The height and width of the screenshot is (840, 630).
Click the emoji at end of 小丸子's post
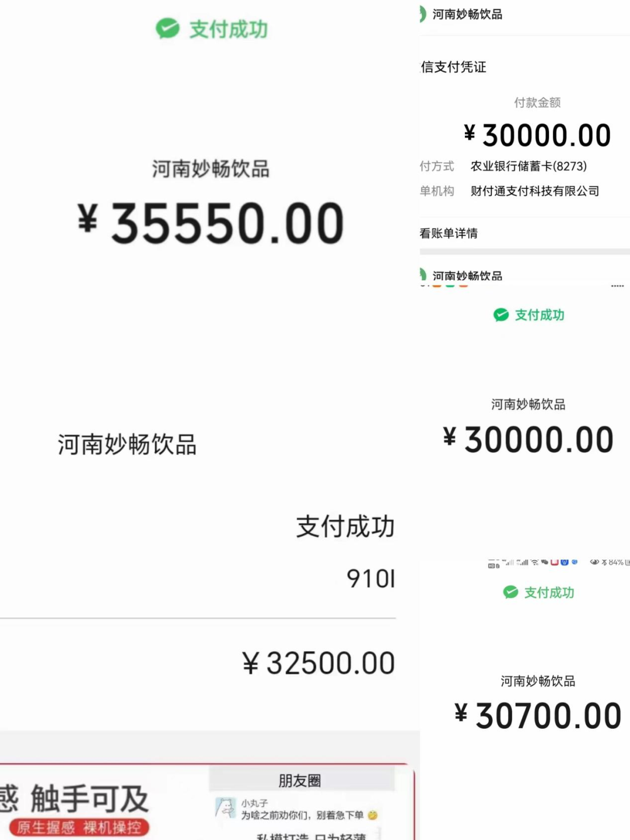click(373, 815)
